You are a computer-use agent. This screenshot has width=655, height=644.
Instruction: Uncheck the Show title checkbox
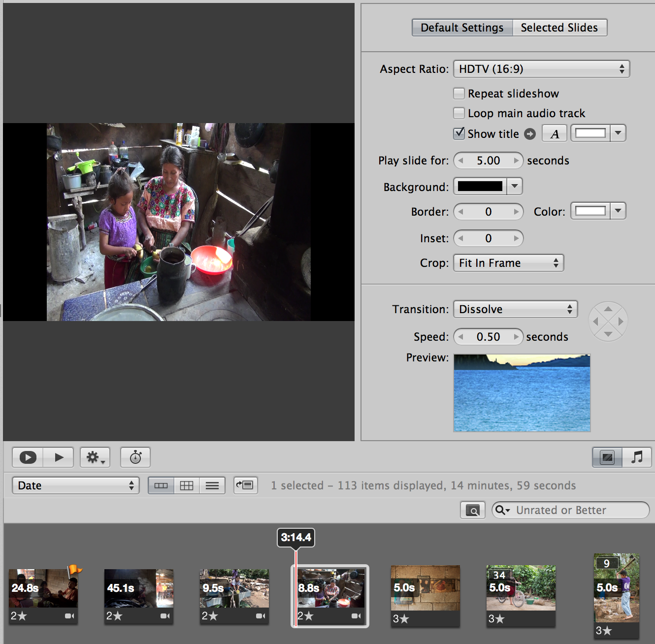459,133
